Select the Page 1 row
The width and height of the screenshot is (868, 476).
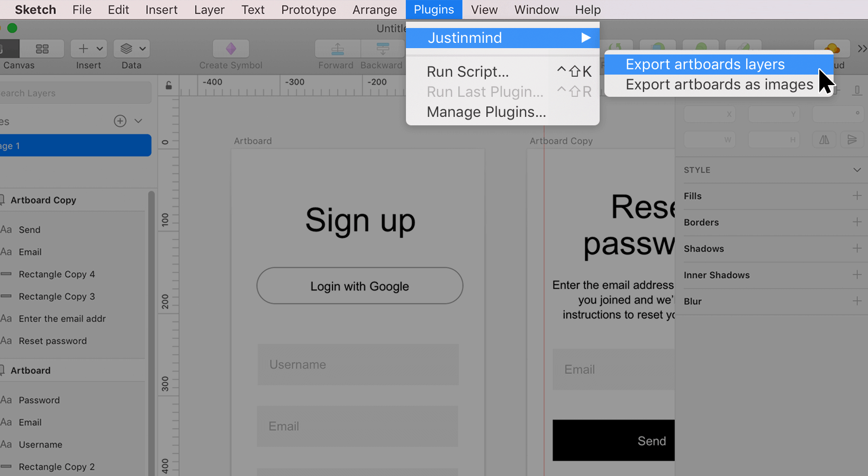tap(75, 145)
